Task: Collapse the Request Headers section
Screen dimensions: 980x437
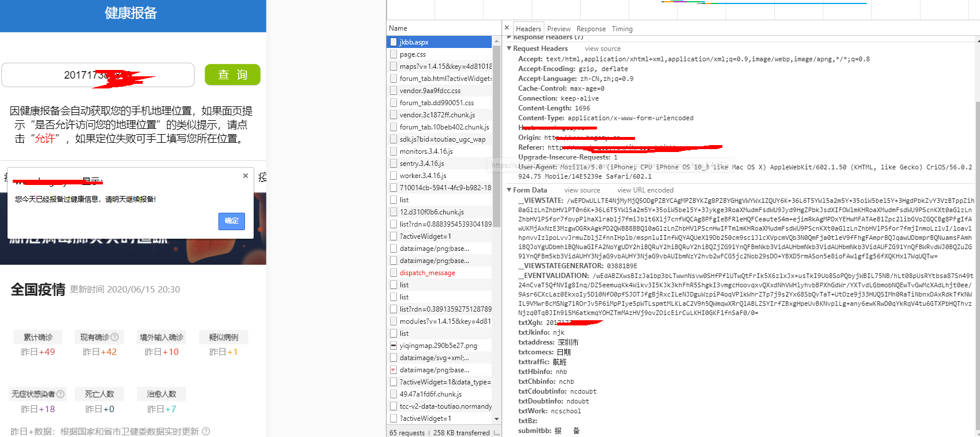Action: (x=509, y=49)
